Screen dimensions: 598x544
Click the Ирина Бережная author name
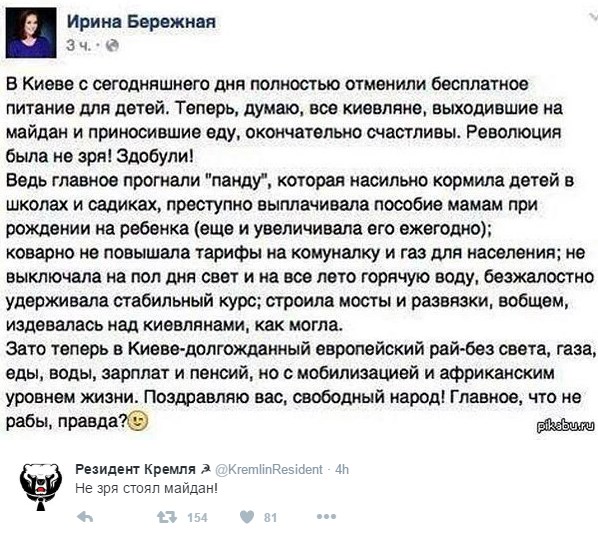point(141,22)
